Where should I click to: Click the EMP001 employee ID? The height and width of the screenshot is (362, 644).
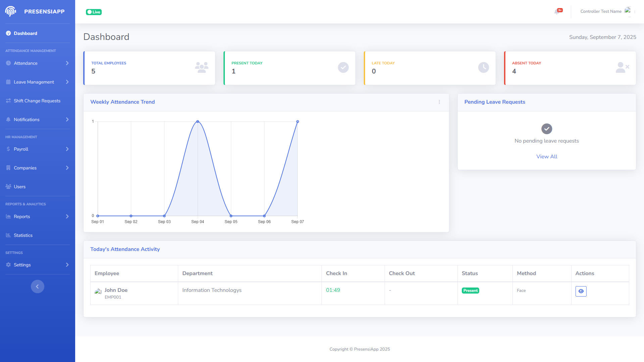(x=113, y=297)
